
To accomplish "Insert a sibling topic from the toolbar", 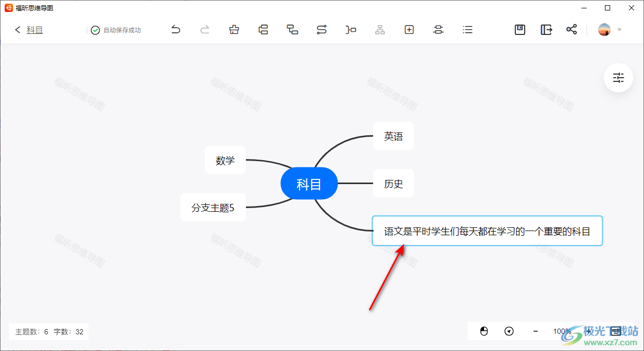I will coord(264,30).
